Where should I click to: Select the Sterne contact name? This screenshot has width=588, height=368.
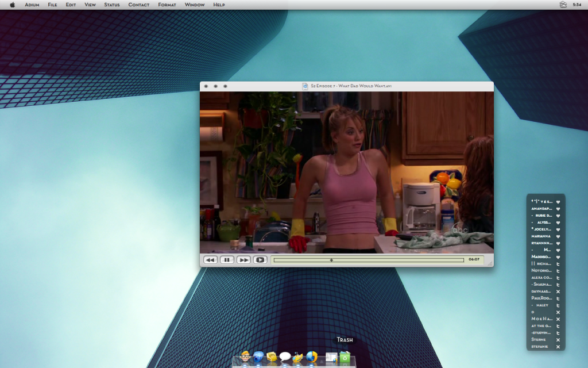coord(539,339)
